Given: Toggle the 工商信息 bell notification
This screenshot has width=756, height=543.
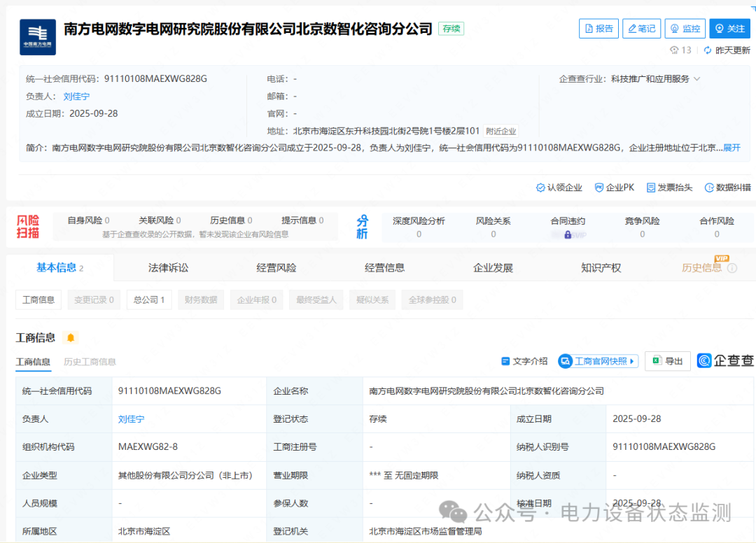Looking at the screenshot, I should tap(70, 338).
